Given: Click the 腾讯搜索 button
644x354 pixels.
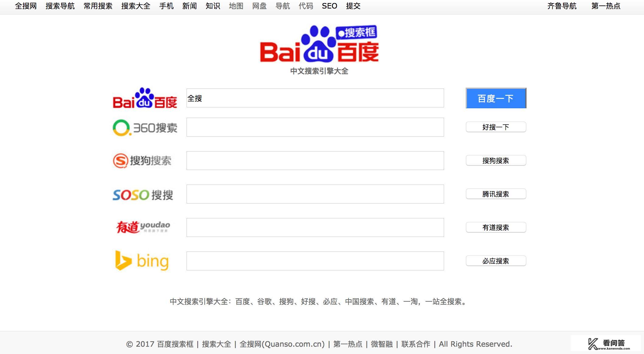Looking at the screenshot, I should pyautogui.click(x=496, y=194).
